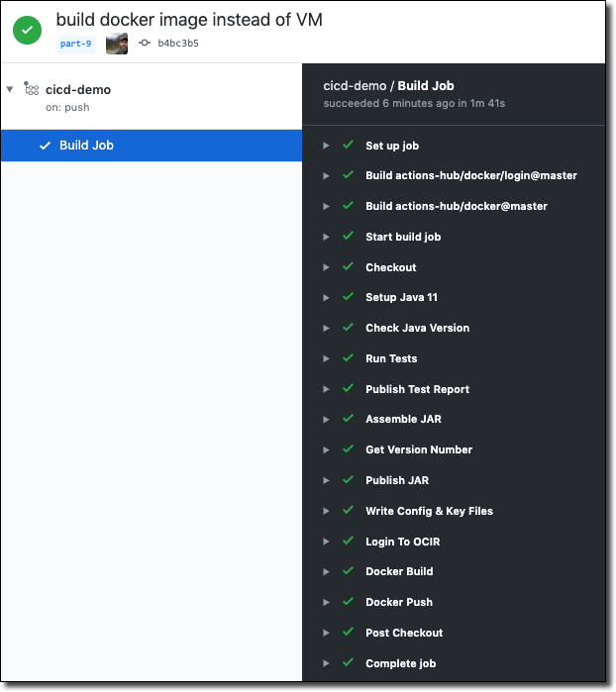Open the Write Config & Key Files step

429,511
